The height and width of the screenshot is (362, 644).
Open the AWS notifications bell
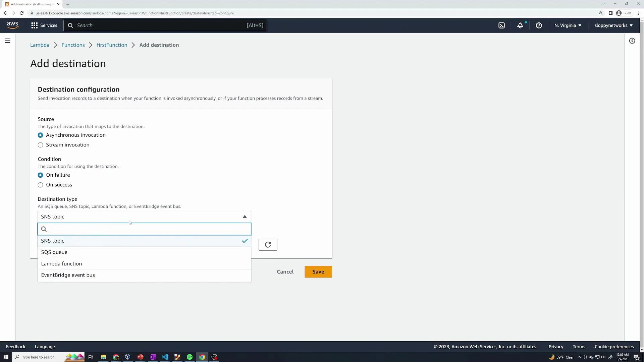(x=520, y=25)
